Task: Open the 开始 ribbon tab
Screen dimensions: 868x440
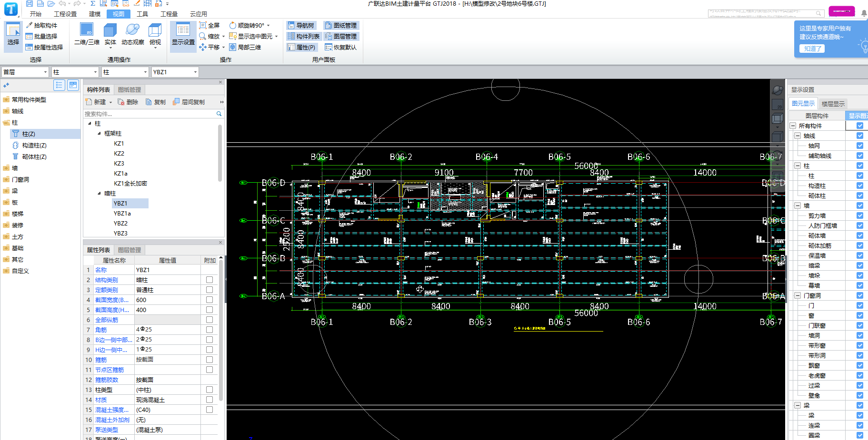Action: click(x=36, y=14)
